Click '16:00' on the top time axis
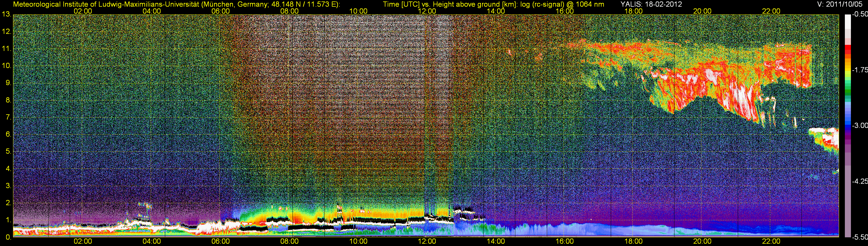 pos(565,11)
